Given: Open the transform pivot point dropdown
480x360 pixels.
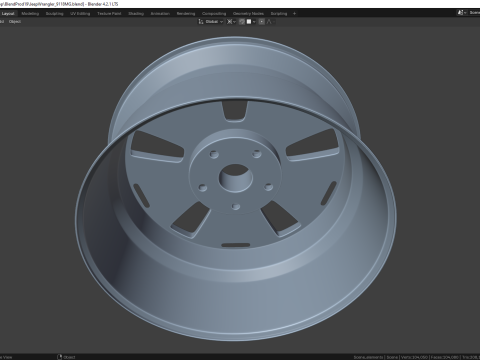Looking at the screenshot, I should 231,22.
